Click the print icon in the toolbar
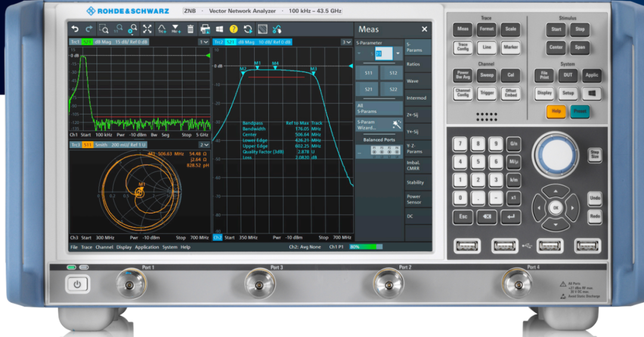This screenshot has height=337, width=644. (x=205, y=29)
